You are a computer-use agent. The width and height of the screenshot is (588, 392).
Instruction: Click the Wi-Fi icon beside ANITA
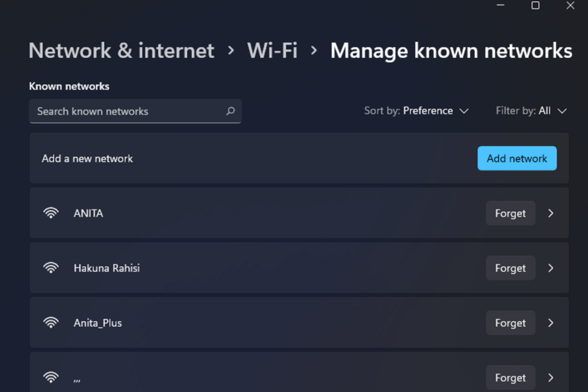[51, 213]
